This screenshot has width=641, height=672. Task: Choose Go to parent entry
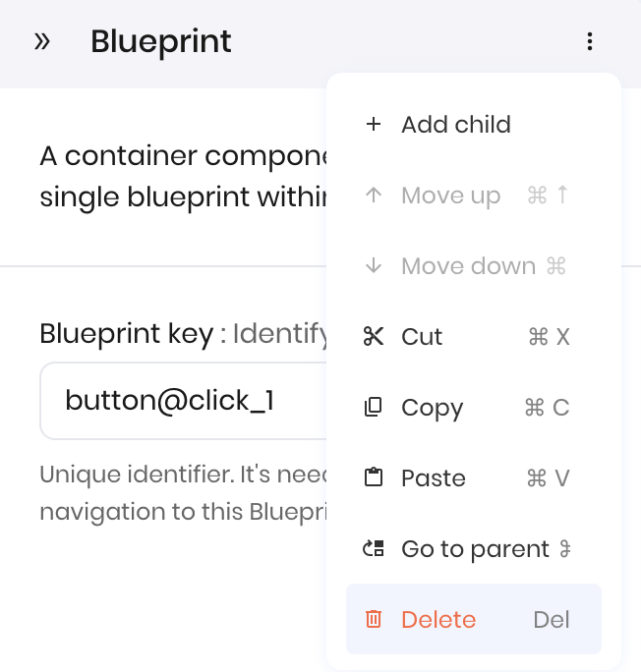pyautogui.click(x=474, y=548)
